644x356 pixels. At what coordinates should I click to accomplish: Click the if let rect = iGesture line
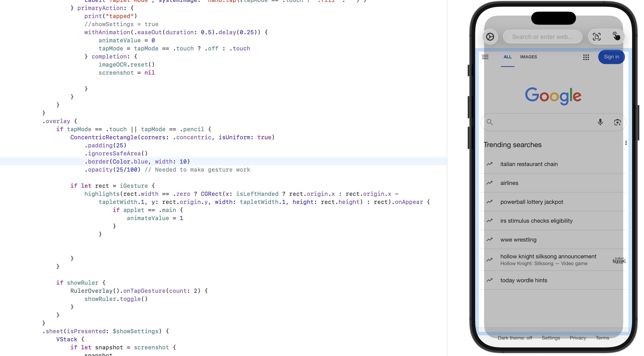pyautogui.click(x=112, y=186)
